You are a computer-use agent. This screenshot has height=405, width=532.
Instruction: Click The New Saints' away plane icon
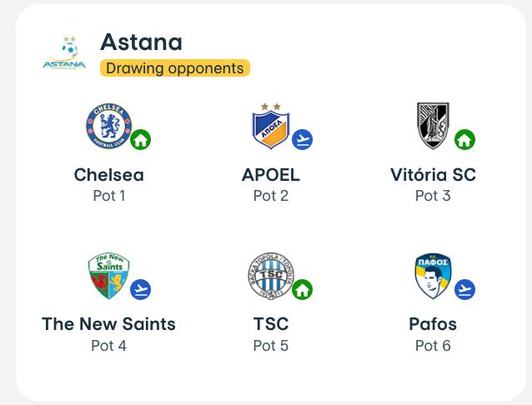coord(140,289)
